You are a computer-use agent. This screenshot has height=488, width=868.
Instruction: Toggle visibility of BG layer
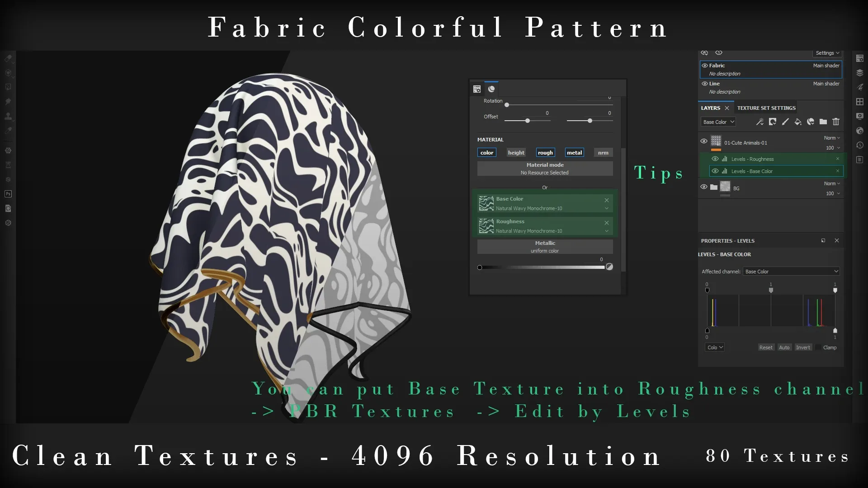704,187
